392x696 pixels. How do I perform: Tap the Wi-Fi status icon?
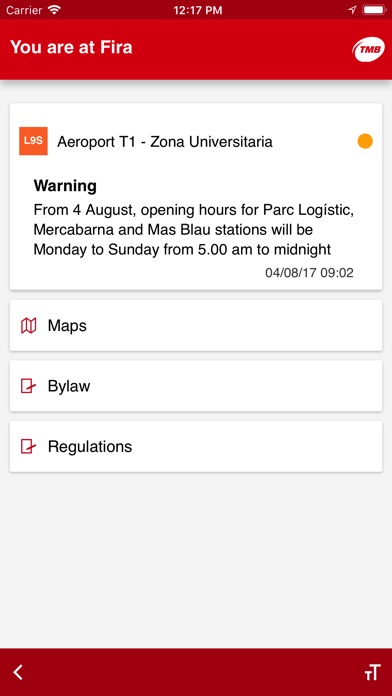click(x=54, y=10)
